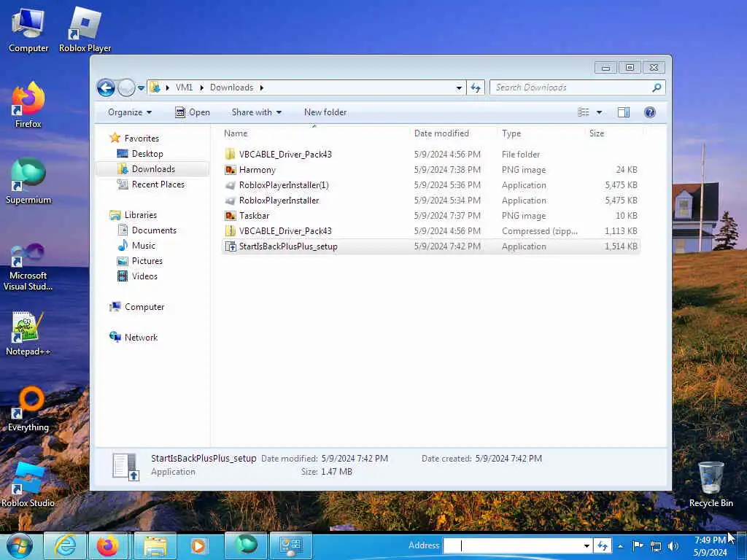Screen dimensions: 747x560
Task: Open Windows Media Player from taskbar
Action: pos(198,545)
